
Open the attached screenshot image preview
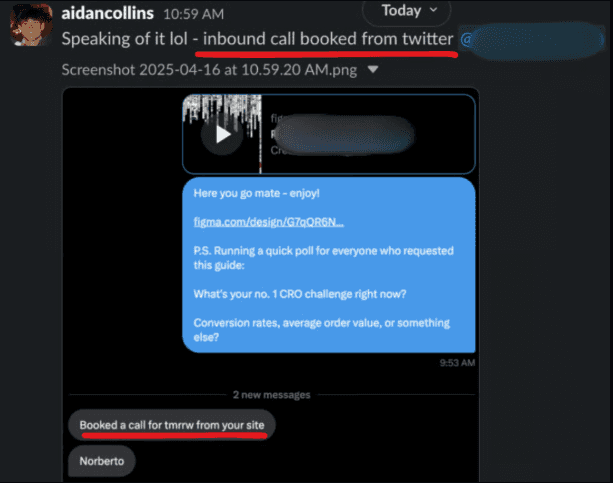coord(271,285)
